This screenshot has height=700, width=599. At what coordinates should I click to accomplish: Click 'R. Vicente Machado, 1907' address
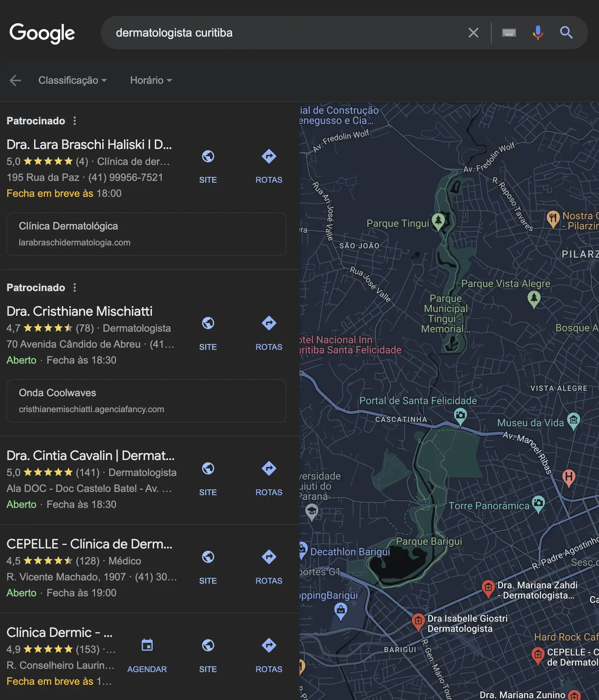[66, 577]
